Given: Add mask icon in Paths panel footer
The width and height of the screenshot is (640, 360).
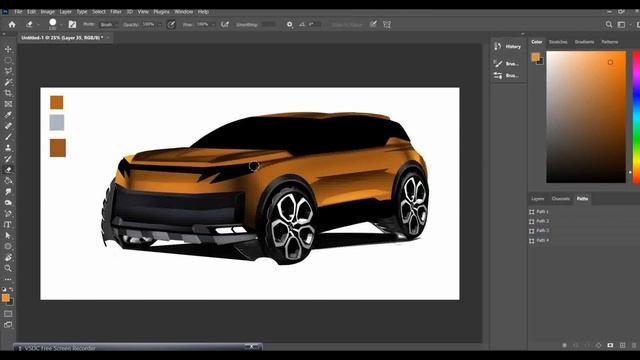Looking at the screenshot, I should 610,345.
